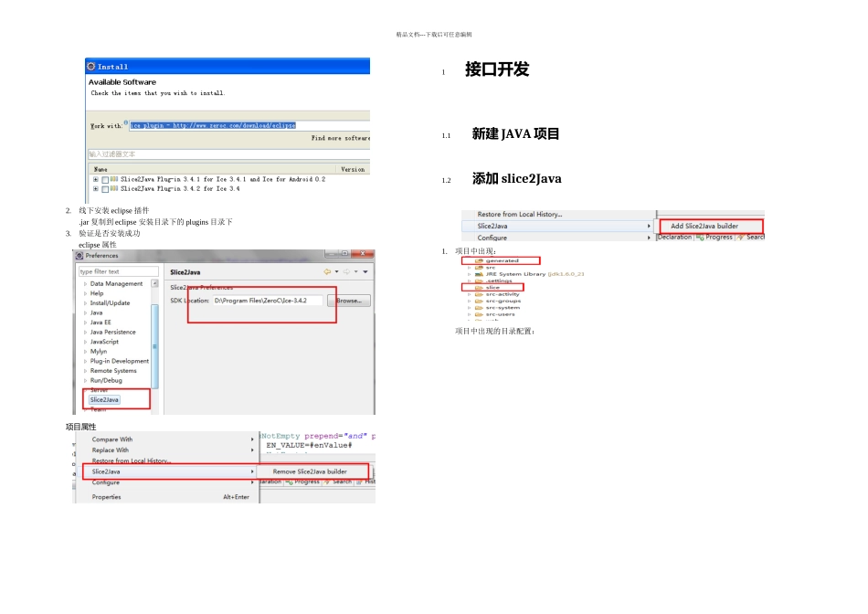The width and height of the screenshot is (868, 614).
Task: Click the src-system folder icon
Action: click(479, 308)
